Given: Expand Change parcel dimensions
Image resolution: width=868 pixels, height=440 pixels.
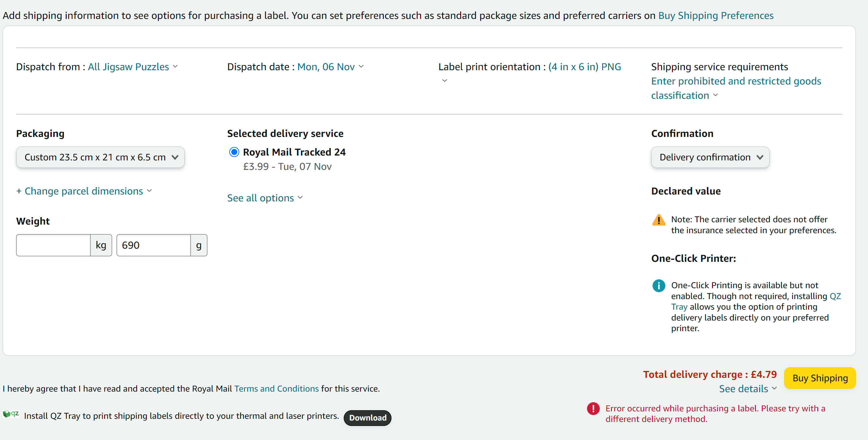Looking at the screenshot, I should tap(84, 191).
